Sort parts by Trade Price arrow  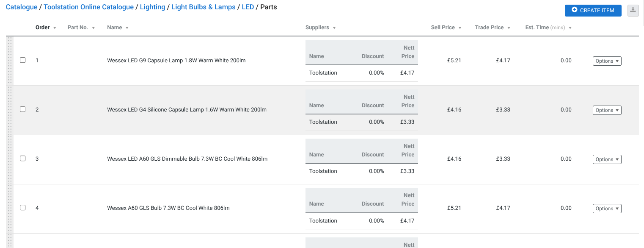click(509, 28)
